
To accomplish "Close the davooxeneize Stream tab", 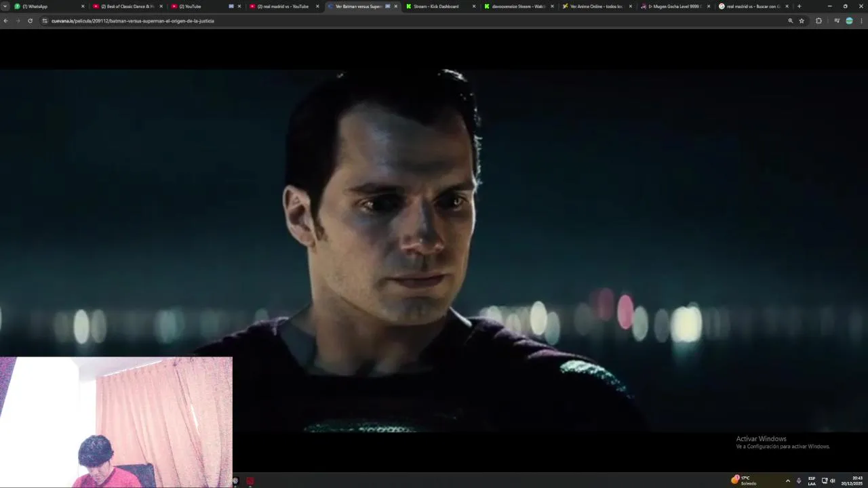I will tap(552, 6).
